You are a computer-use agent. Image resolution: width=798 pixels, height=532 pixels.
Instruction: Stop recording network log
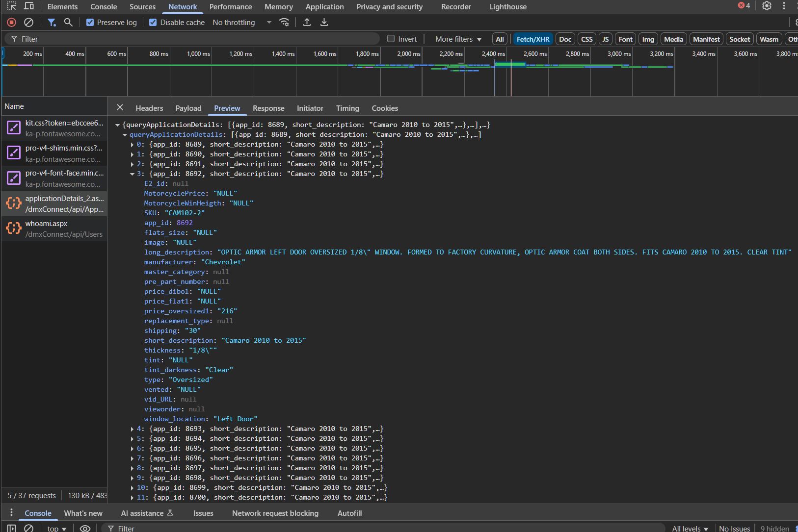[x=11, y=22]
